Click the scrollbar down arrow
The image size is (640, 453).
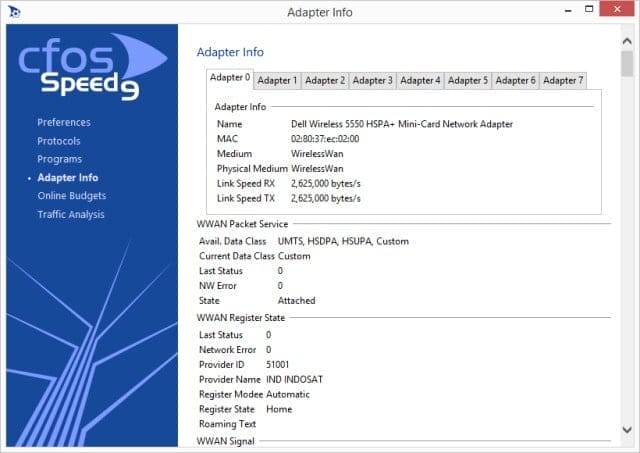click(x=627, y=430)
